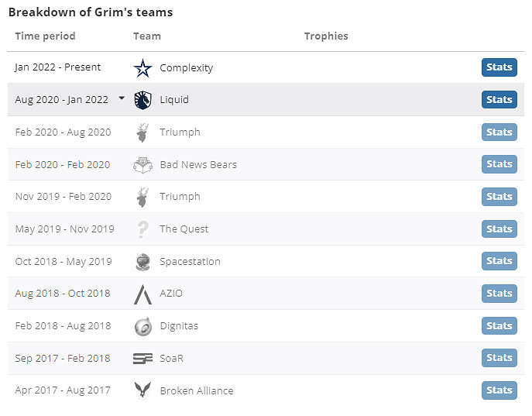Screen dimensions: 532x416
Task: Go to Bad News Bears team page
Action: click(x=198, y=165)
